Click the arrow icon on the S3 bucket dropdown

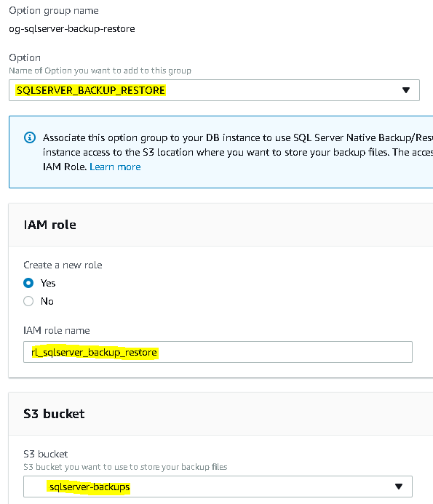(x=399, y=487)
